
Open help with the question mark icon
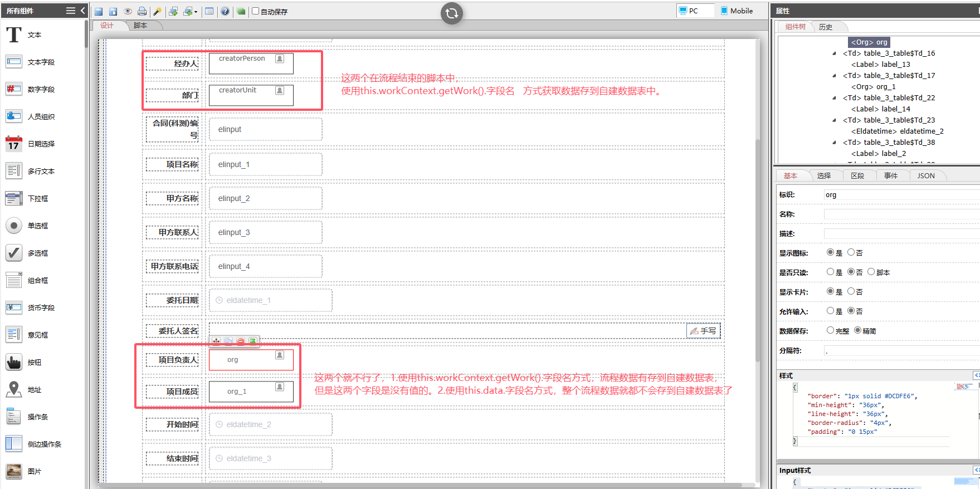pyautogui.click(x=225, y=11)
